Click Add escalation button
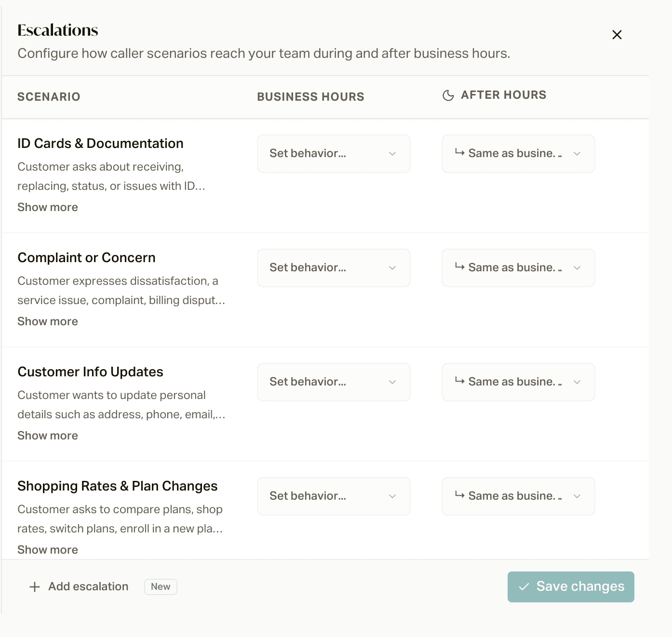This screenshot has width=672, height=637. pos(79,587)
